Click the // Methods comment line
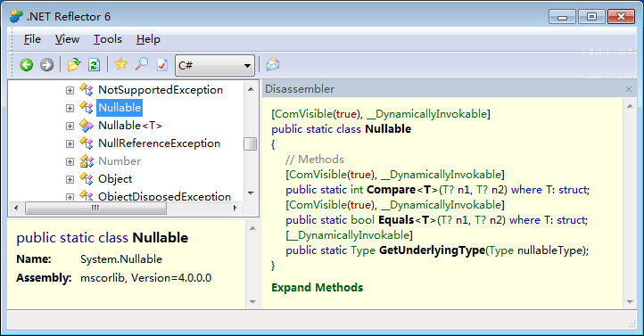Image resolution: width=644 pixels, height=336 pixels. click(315, 160)
